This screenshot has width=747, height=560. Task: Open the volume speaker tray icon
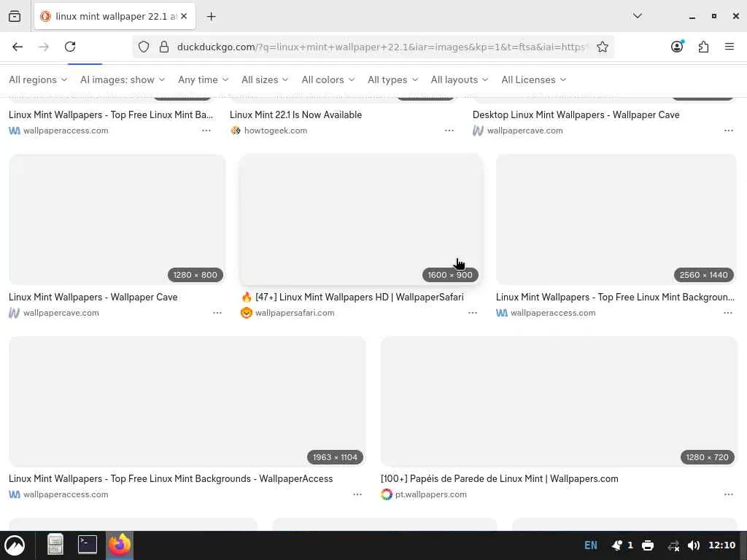click(x=694, y=545)
